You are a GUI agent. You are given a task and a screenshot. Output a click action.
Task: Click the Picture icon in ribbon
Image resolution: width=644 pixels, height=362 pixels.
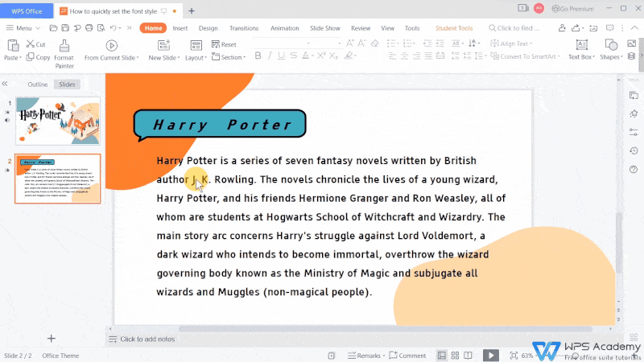[632, 43]
